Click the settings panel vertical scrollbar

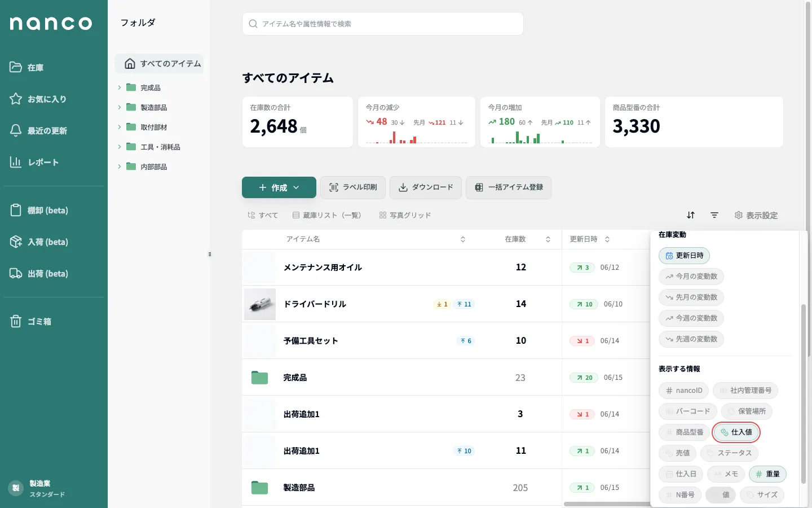pos(804,394)
